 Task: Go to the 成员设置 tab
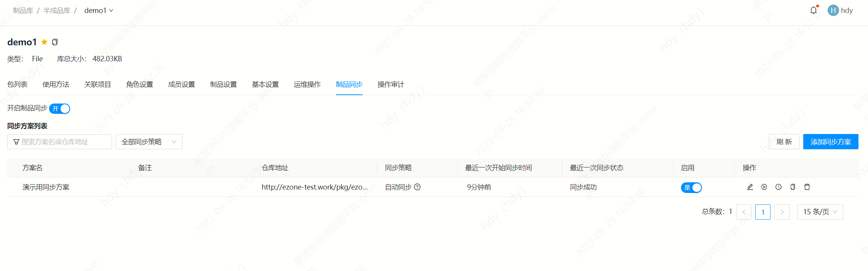pos(182,84)
